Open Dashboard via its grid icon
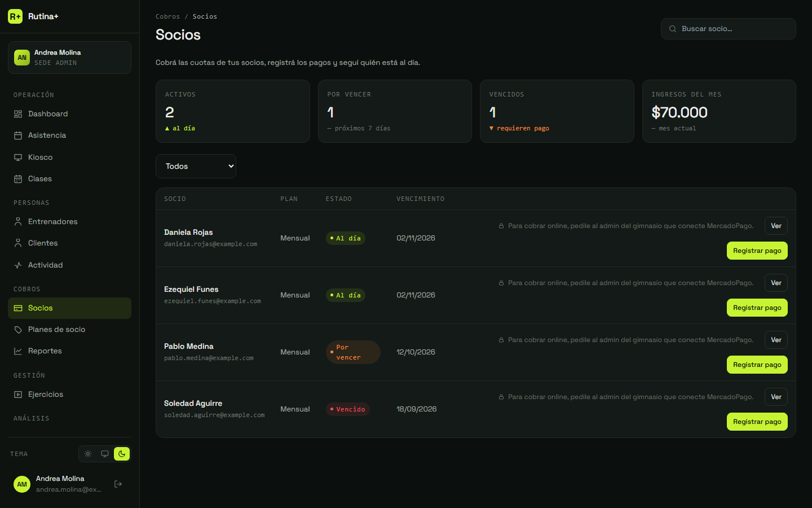The image size is (812, 508). tap(18, 114)
